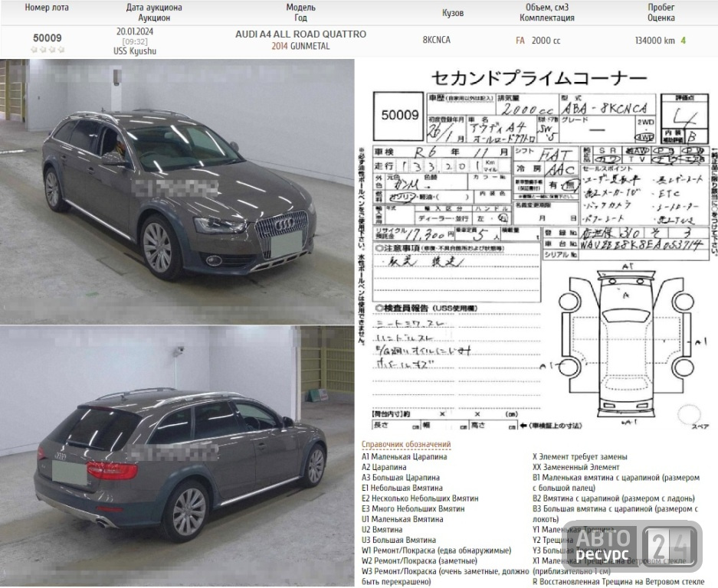Click the Справочник обозначений heading
718x588 pixels.
coord(406,444)
